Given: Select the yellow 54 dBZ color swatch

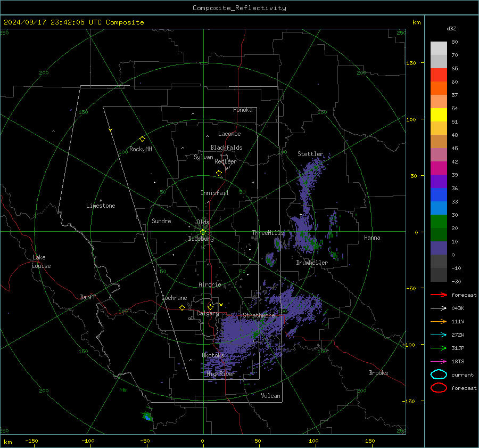Looking at the screenshot, I should pos(439,115).
